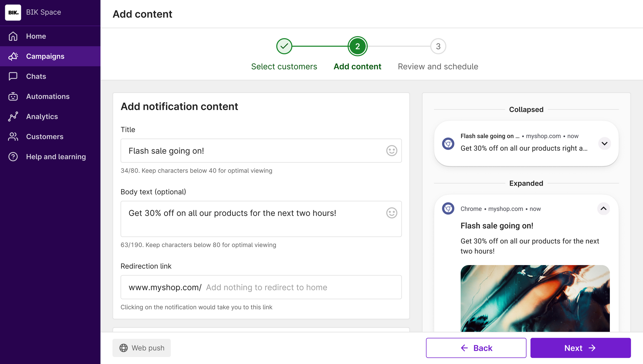Click the Back button

pos(476,348)
